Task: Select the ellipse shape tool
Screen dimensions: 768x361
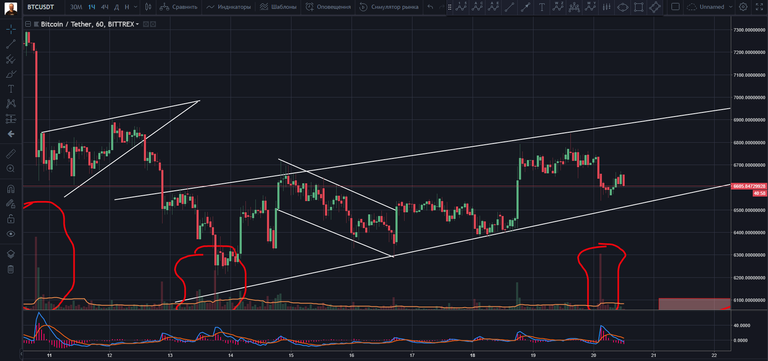Action: point(623,7)
